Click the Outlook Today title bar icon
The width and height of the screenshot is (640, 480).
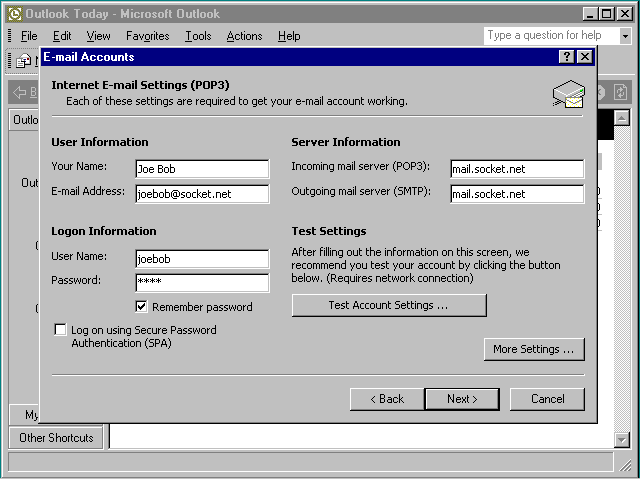tap(15, 14)
